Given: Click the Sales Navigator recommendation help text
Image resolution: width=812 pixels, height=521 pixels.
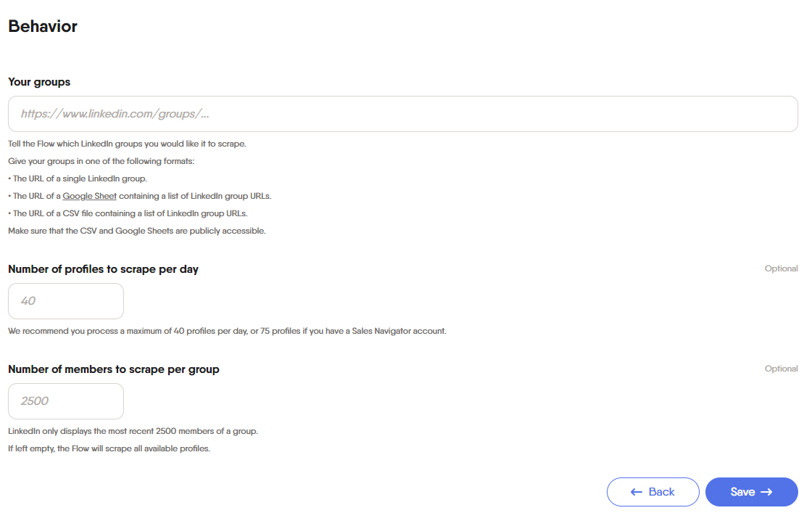Looking at the screenshot, I should pos(227,331).
